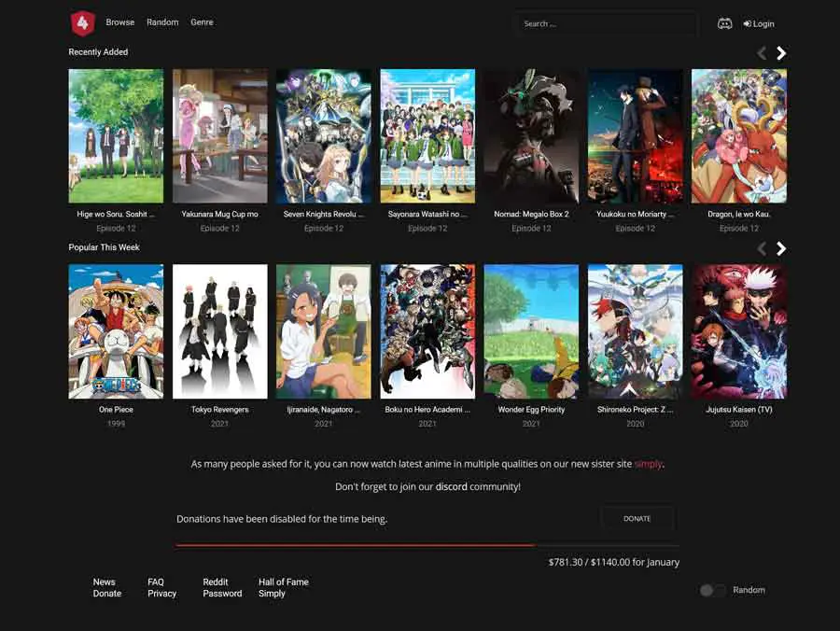
Task: Open the Browse menu
Action: coord(120,22)
